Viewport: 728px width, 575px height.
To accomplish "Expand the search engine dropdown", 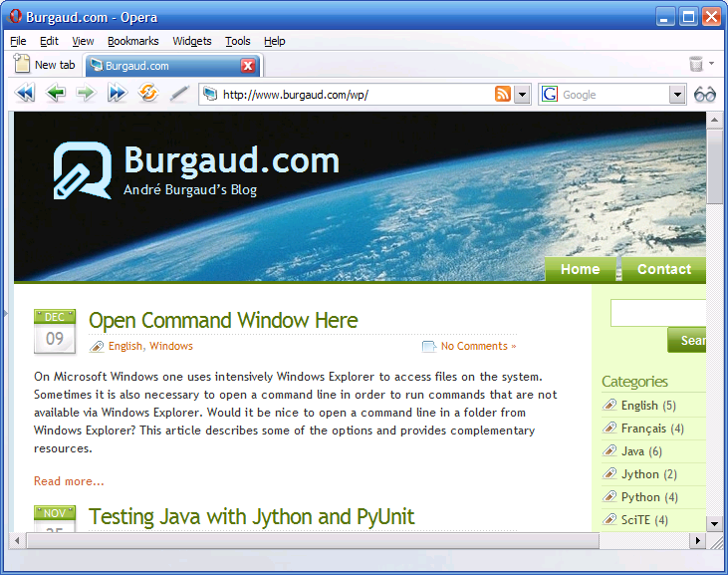I will pyautogui.click(x=677, y=95).
